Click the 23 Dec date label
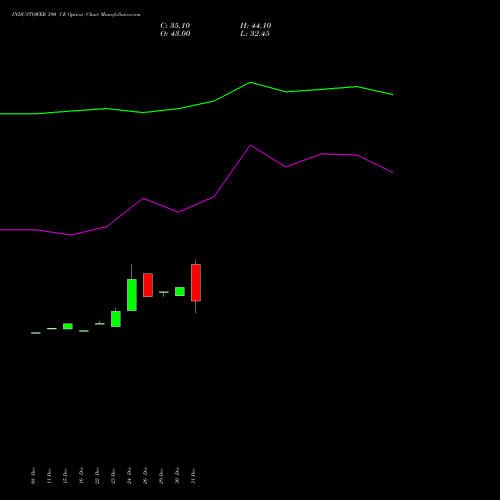 113,476
